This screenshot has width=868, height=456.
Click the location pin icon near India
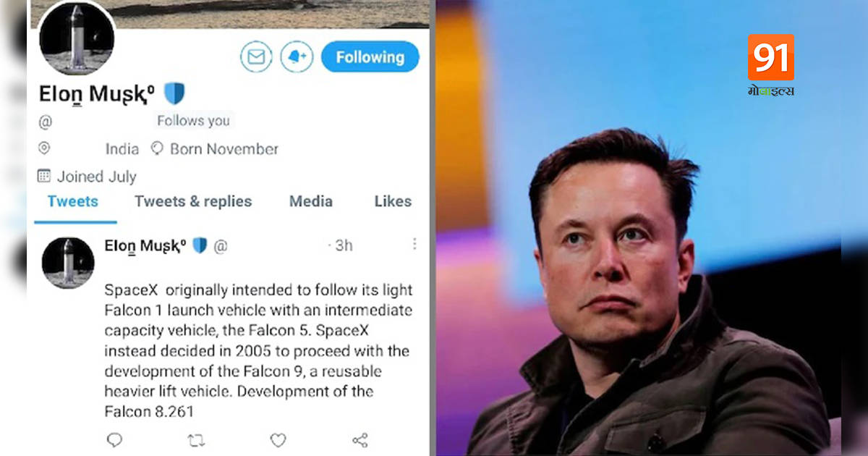tap(45, 149)
